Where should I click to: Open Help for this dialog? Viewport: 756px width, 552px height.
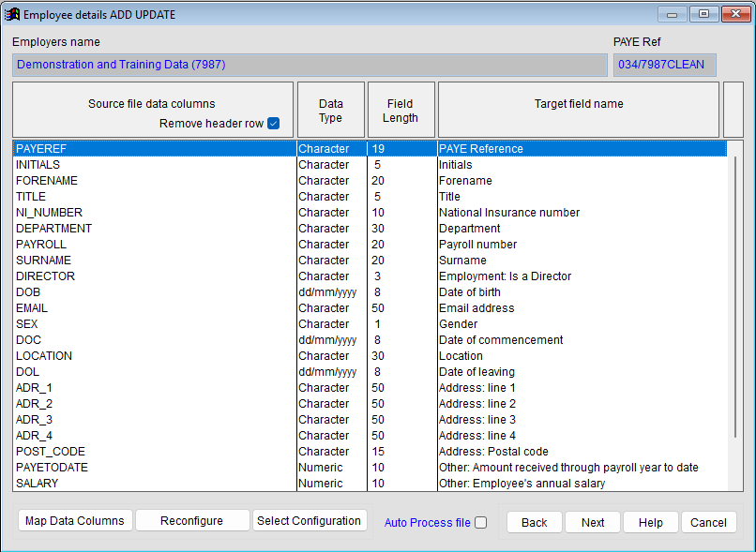tap(651, 523)
